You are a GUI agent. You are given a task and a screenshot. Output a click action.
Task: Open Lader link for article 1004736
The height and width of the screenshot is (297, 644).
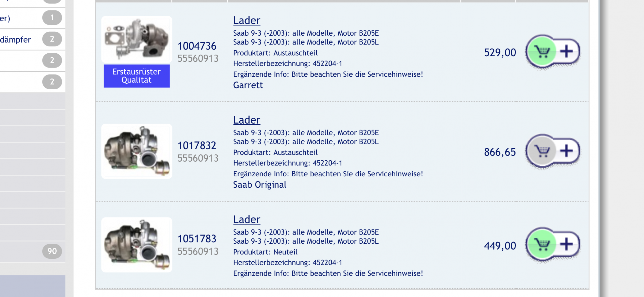pos(247,20)
